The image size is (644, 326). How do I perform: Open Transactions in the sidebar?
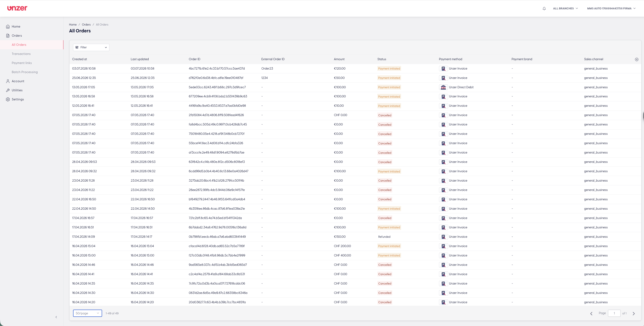[x=21, y=54]
